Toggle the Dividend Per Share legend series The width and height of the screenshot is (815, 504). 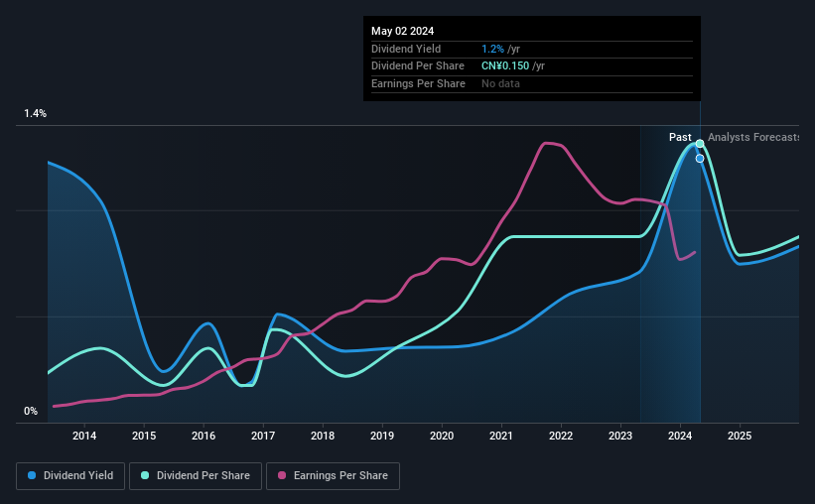(196, 476)
